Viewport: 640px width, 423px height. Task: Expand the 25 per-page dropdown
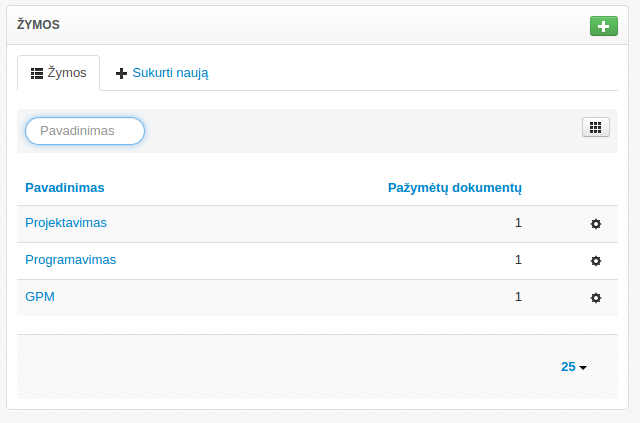(x=574, y=367)
